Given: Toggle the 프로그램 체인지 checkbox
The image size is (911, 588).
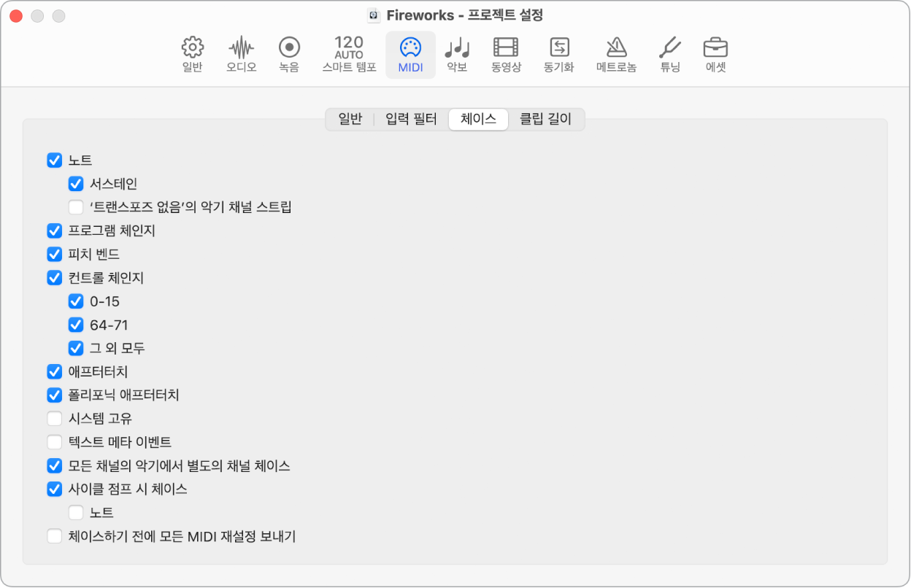Looking at the screenshot, I should click(54, 231).
